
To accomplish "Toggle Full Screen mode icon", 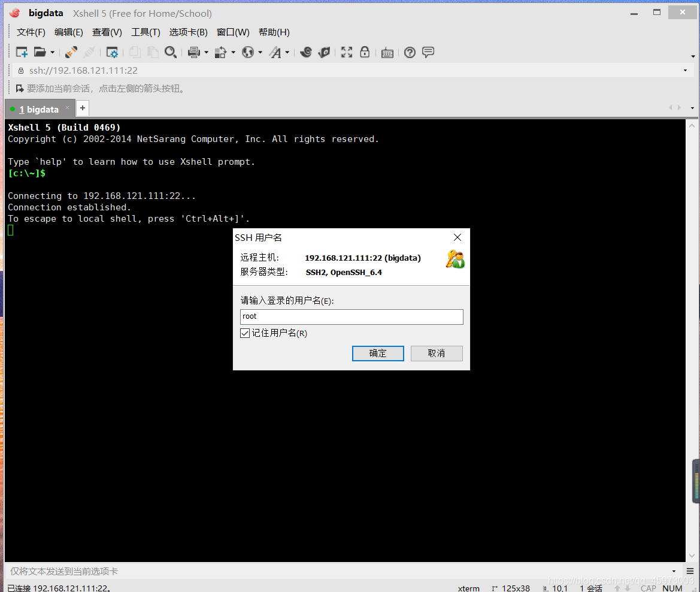I will pos(347,52).
